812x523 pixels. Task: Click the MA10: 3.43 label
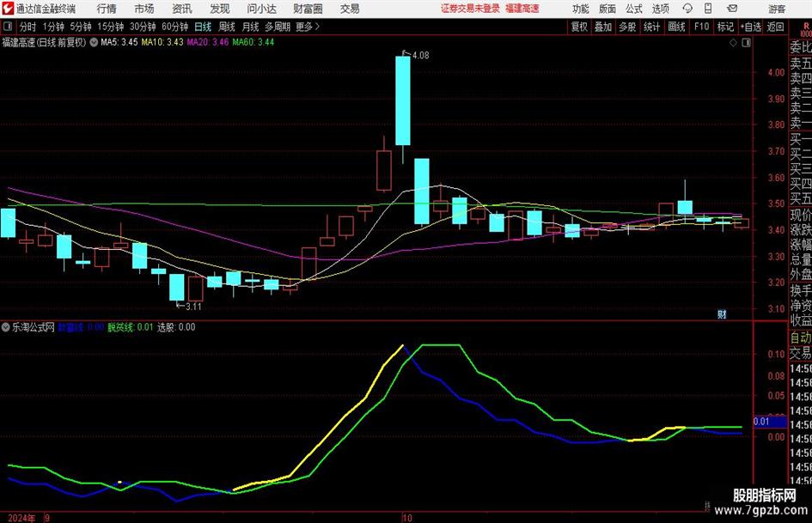tap(162, 42)
